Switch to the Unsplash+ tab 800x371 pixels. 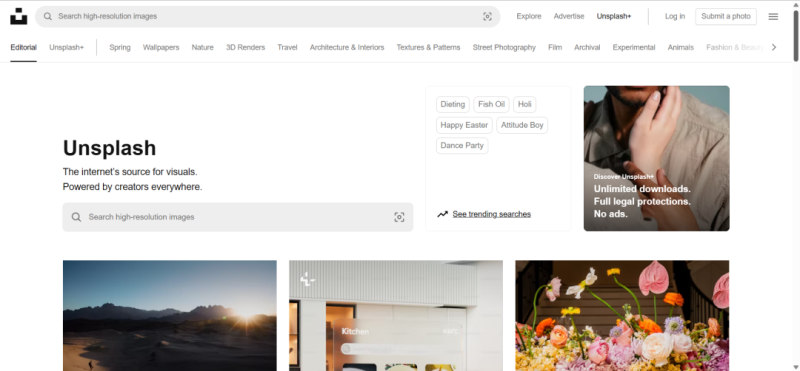tap(66, 47)
